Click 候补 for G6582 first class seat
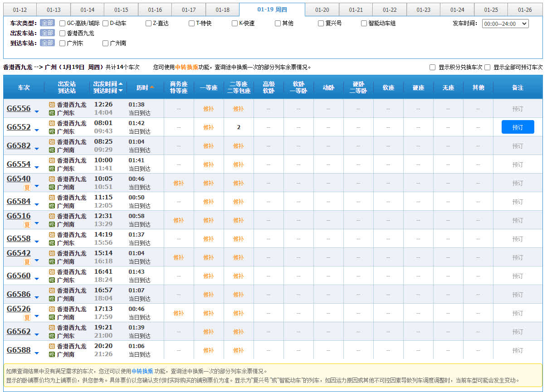This screenshot has height=392, width=547. (208, 146)
